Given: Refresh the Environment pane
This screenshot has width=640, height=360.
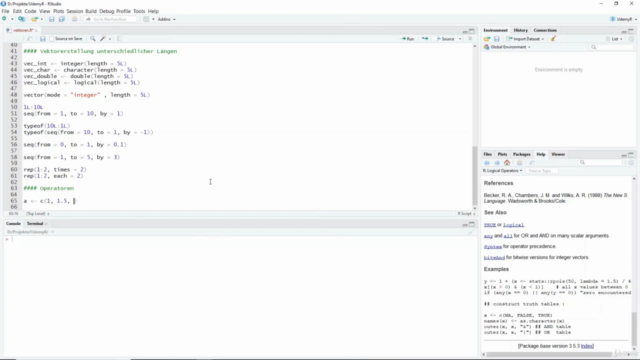Looking at the screenshot, I should [x=631, y=39].
